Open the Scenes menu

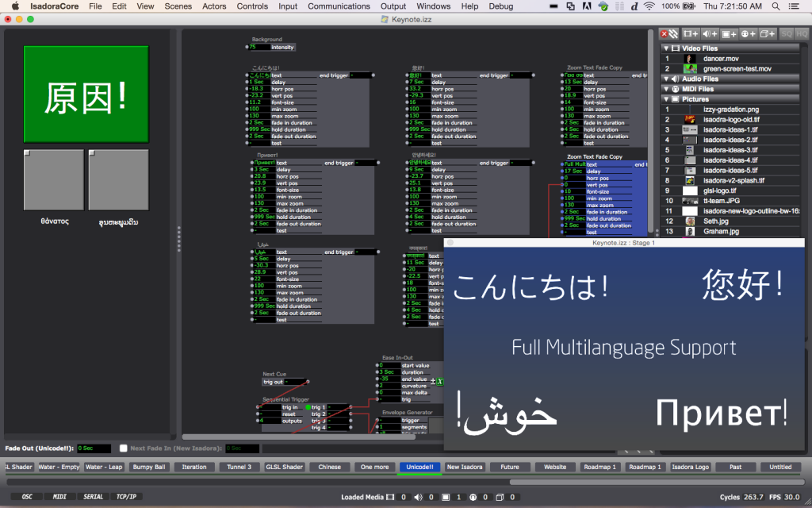[178, 6]
